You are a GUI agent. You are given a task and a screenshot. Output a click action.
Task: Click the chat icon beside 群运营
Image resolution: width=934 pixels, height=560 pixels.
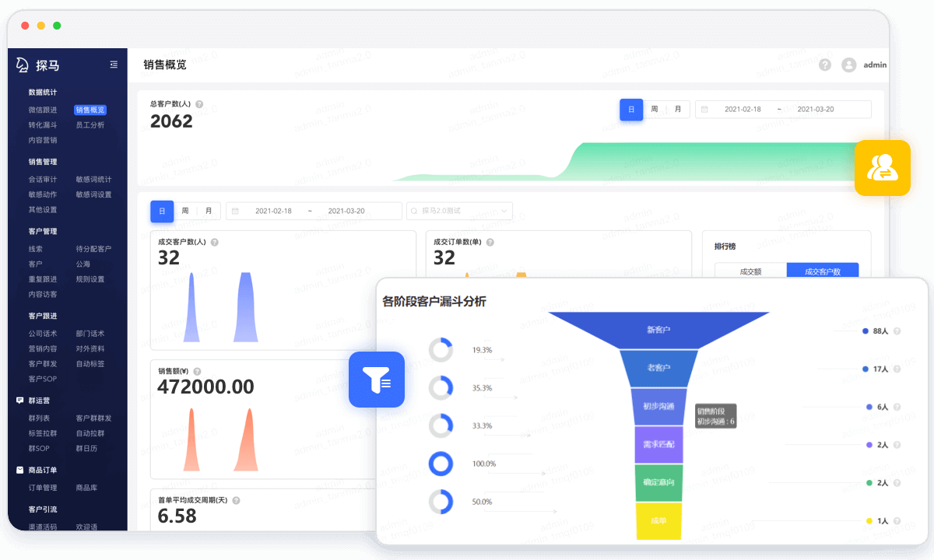20,401
